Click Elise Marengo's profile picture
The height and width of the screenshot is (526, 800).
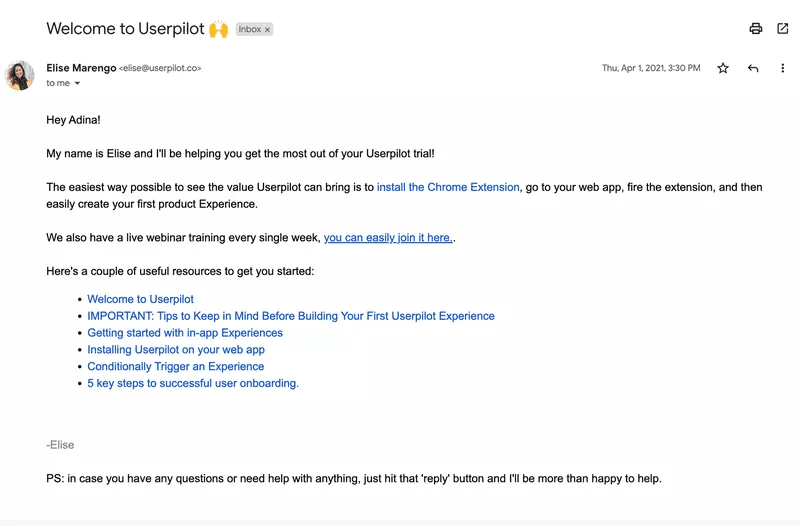point(21,75)
